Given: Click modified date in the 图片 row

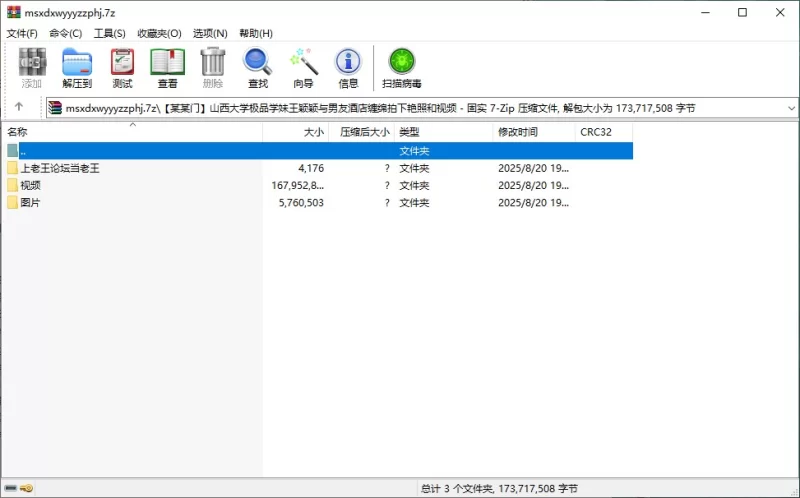Looking at the screenshot, I should (534, 203).
